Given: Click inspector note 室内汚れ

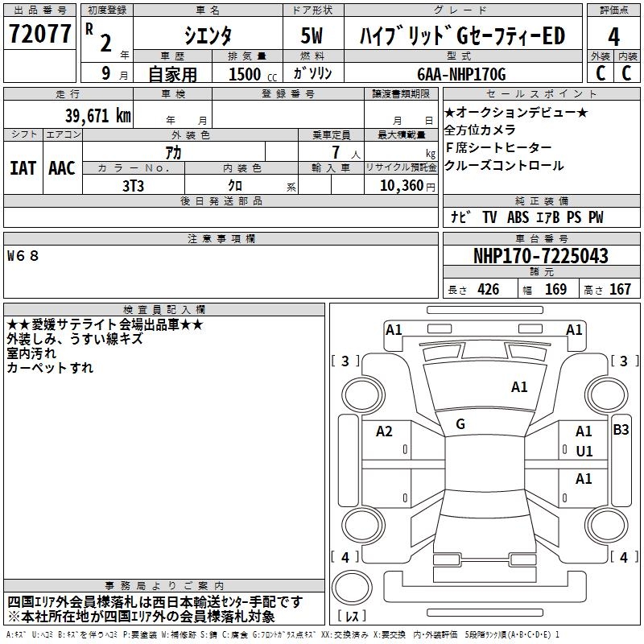Looking at the screenshot, I should click(x=31, y=353).
